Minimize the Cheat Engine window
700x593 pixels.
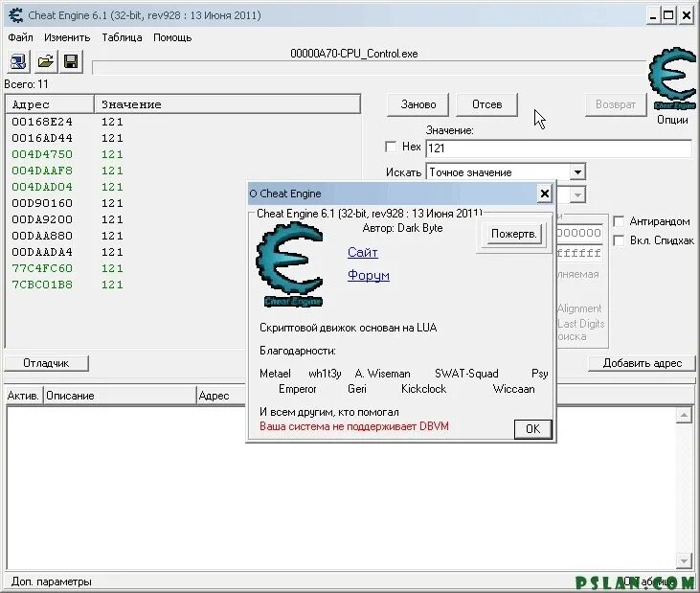pos(653,15)
